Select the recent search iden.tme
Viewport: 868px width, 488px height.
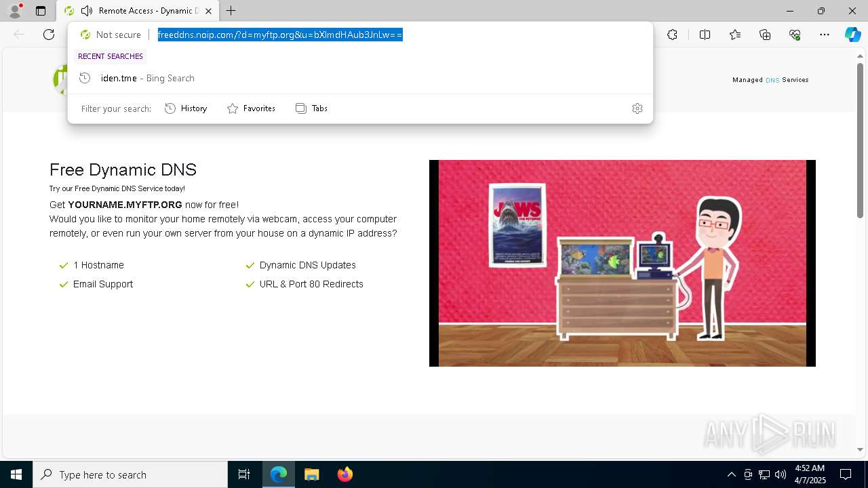point(360,78)
